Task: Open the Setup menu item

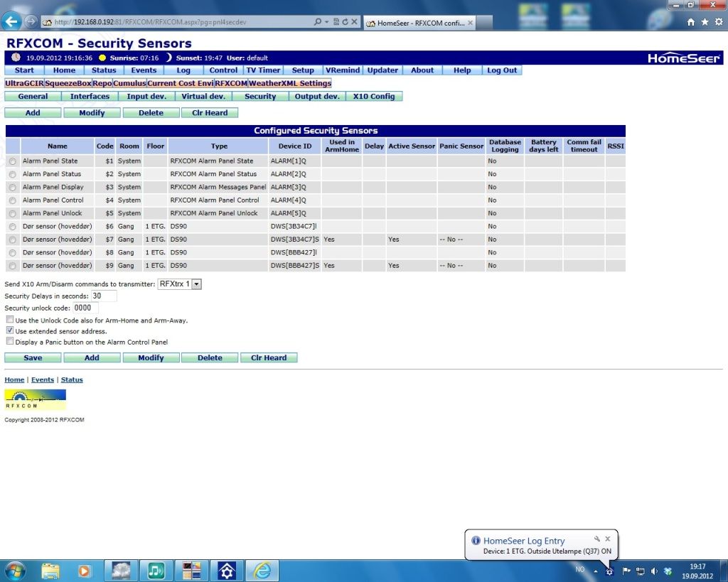Action: pos(303,70)
